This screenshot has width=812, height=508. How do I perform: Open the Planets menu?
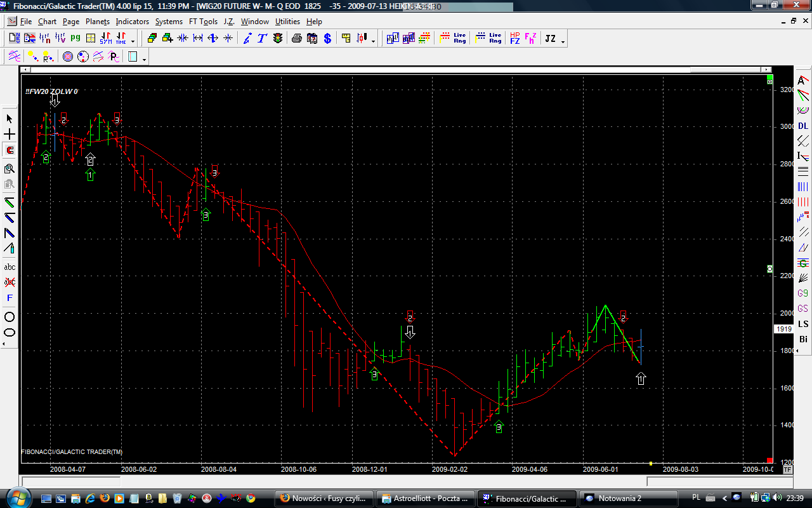[x=98, y=22]
